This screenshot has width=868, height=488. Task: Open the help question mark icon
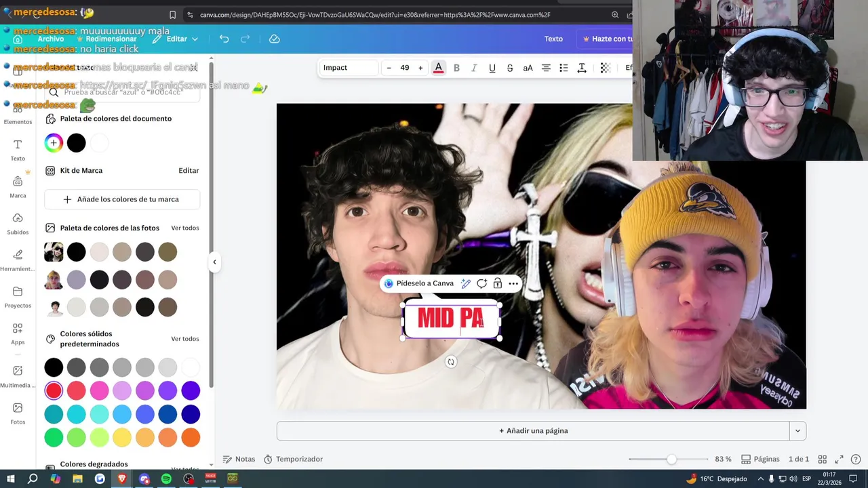[x=856, y=460]
